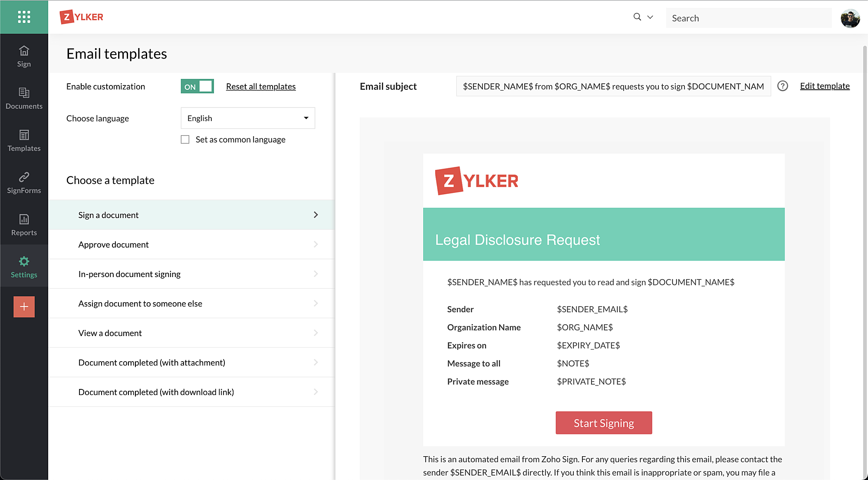Select In-person document signing template
The height and width of the screenshot is (480, 868).
(129, 274)
